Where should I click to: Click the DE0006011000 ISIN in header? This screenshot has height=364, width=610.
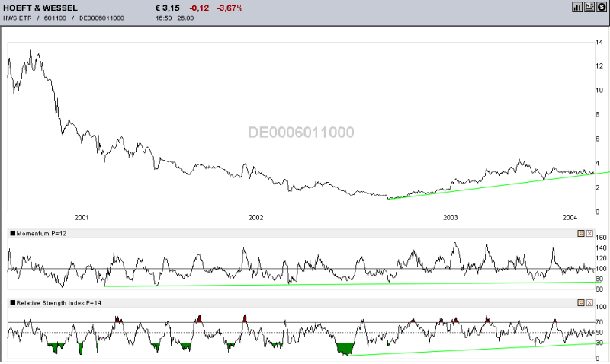[101, 18]
